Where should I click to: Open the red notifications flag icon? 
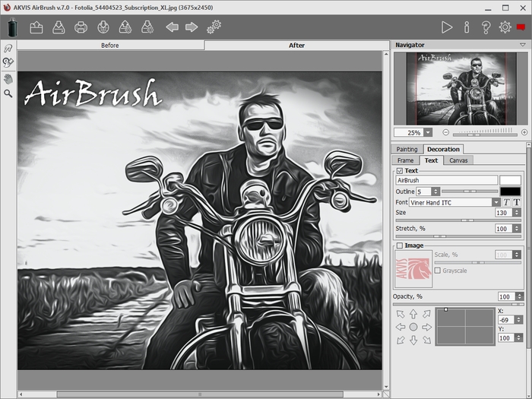point(521,27)
